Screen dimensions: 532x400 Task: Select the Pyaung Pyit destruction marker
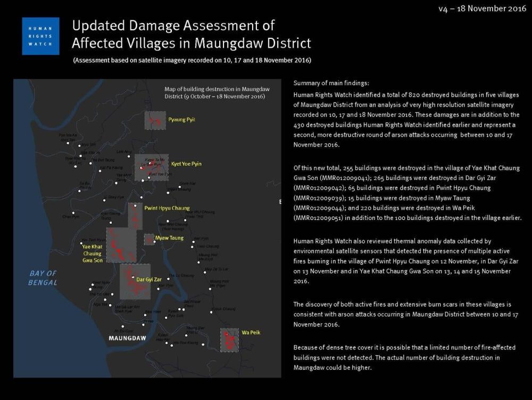point(155,120)
